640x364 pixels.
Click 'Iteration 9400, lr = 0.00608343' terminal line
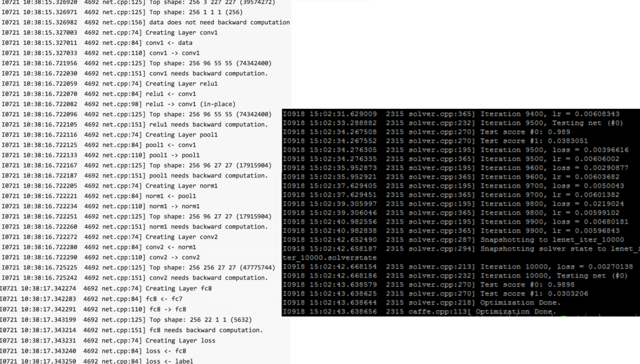click(x=451, y=114)
